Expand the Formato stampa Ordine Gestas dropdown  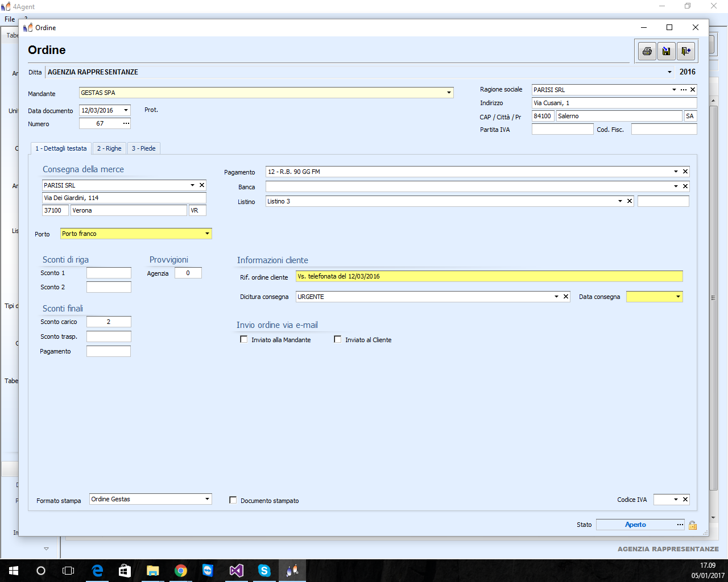coord(207,499)
